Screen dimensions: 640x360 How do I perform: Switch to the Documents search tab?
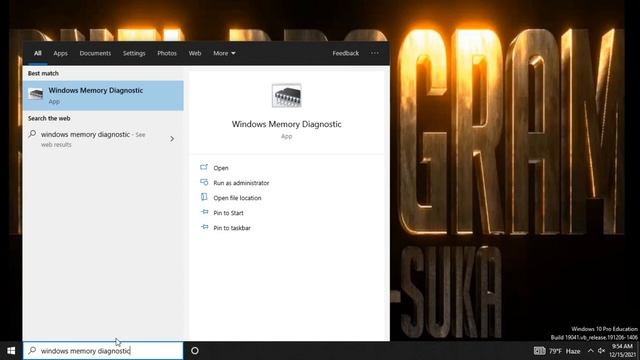[95, 53]
